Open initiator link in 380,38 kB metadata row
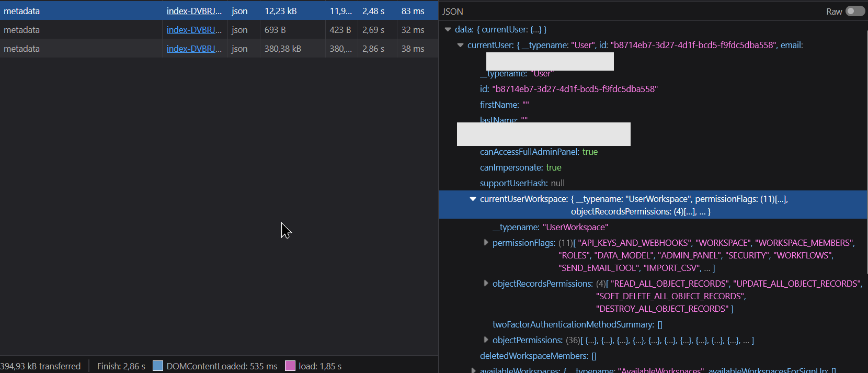The image size is (868, 373). click(194, 49)
